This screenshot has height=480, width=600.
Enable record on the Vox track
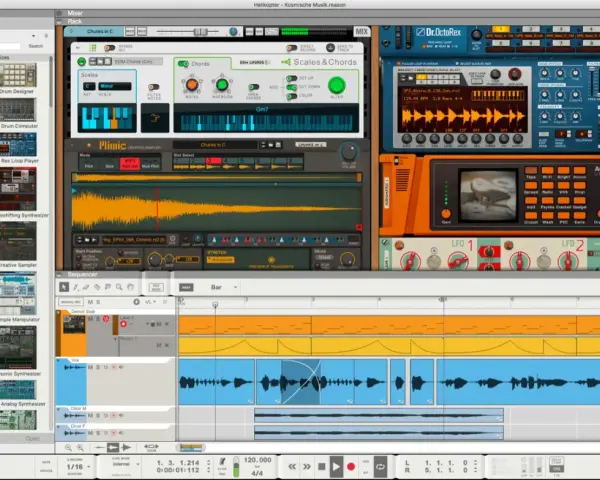(114, 367)
